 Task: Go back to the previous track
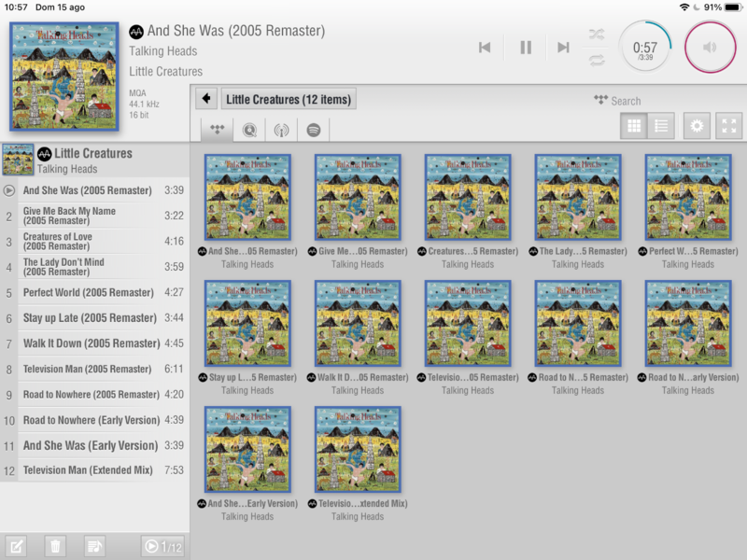click(485, 48)
